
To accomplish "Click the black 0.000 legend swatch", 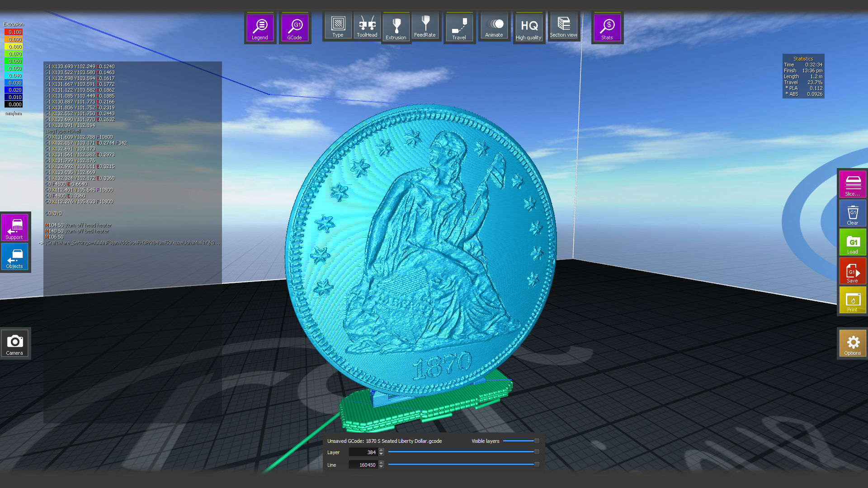I will click(x=14, y=104).
